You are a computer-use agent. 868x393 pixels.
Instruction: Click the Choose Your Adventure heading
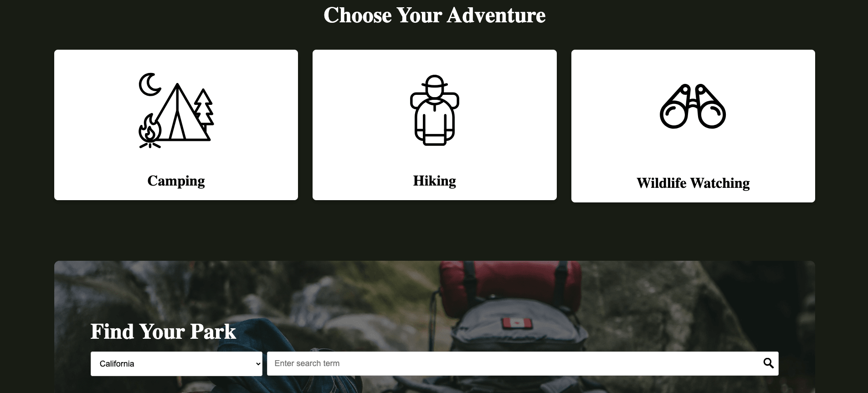click(434, 15)
